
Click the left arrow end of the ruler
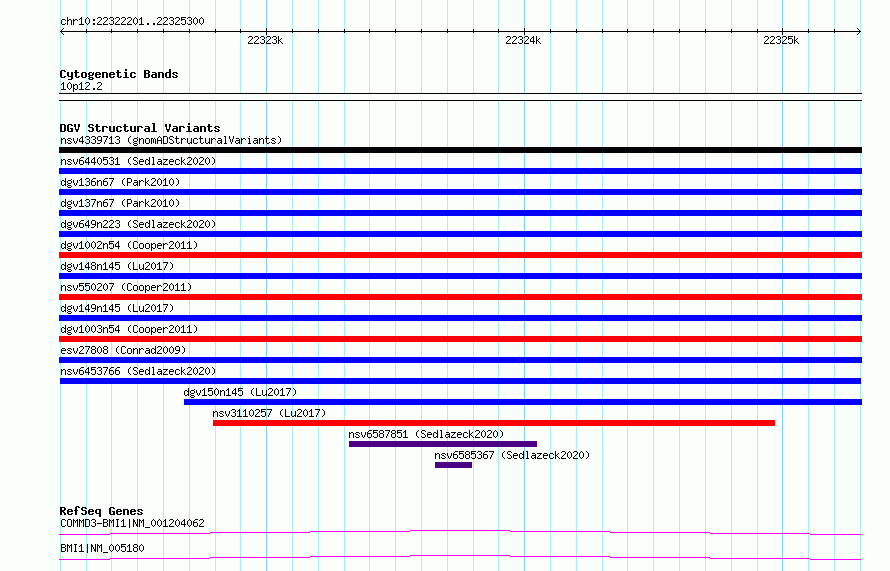pyautogui.click(x=62, y=31)
